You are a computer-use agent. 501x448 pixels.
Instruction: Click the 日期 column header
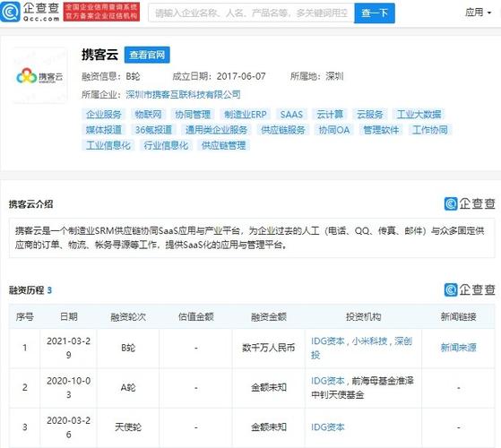click(x=69, y=317)
